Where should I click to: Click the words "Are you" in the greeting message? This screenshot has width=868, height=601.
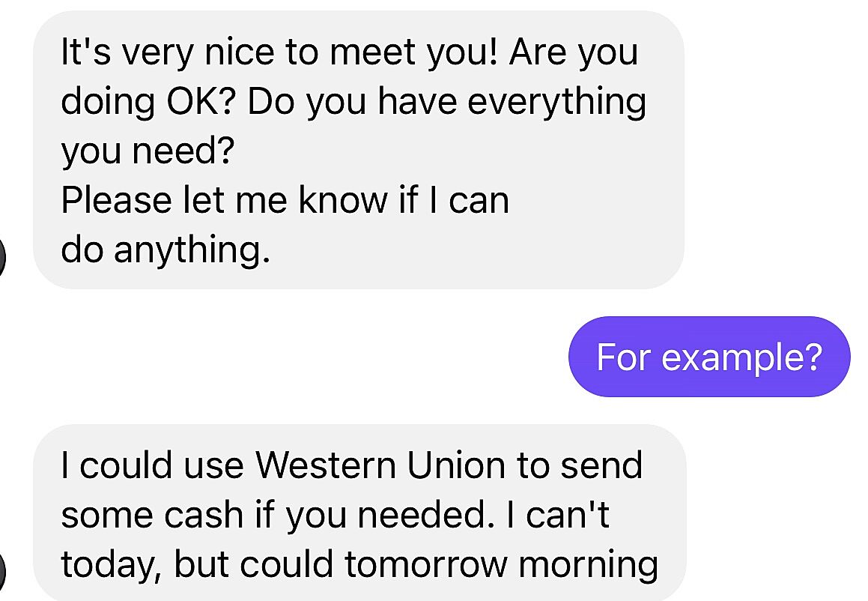574,53
